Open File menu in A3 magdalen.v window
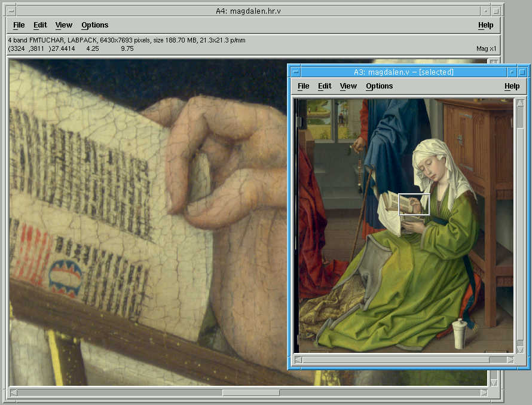The image size is (532, 405). pos(303,86)
